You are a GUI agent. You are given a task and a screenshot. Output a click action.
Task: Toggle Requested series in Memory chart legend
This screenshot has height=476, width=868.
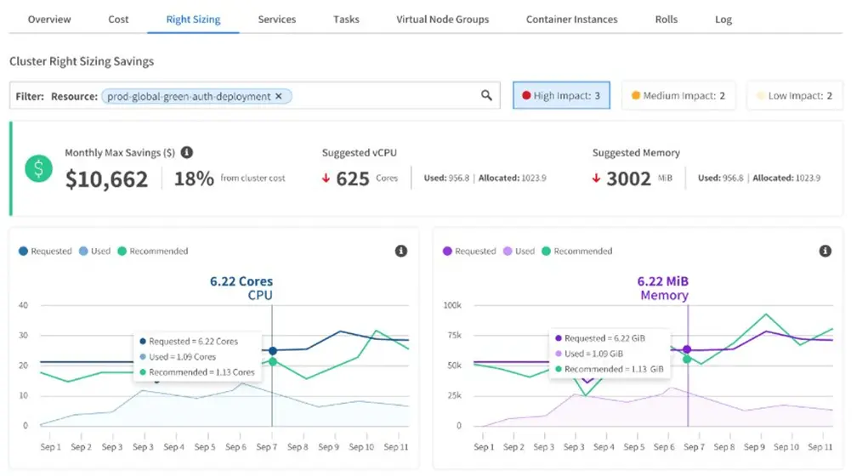pos(469,251)
